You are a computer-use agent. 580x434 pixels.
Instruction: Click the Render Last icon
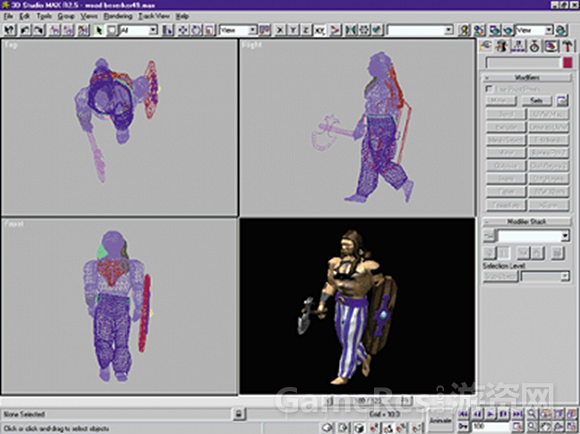tap(561, 30)
